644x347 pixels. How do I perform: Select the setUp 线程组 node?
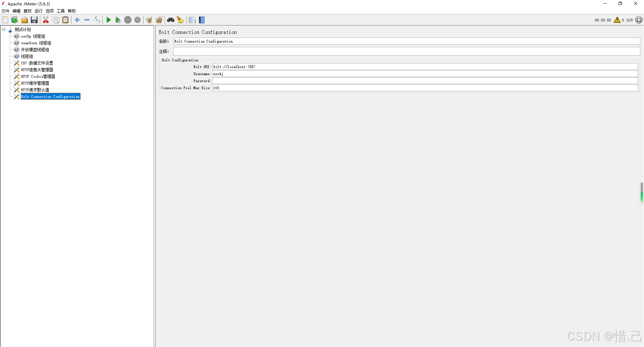(x=33, y=36)
